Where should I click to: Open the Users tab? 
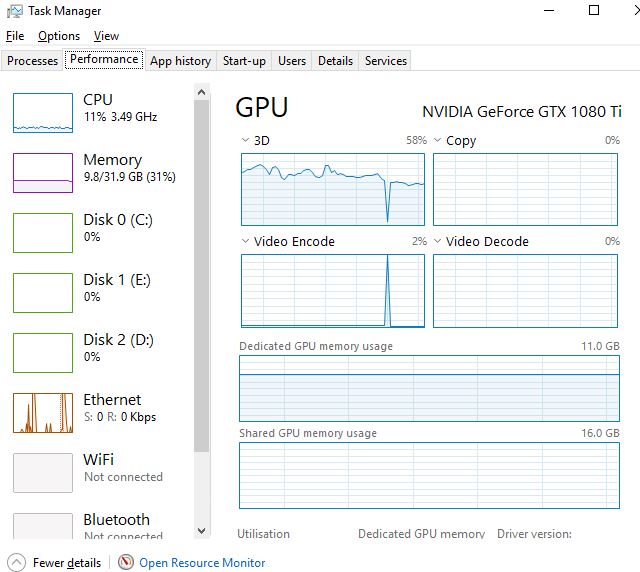[x=292, y=61]
